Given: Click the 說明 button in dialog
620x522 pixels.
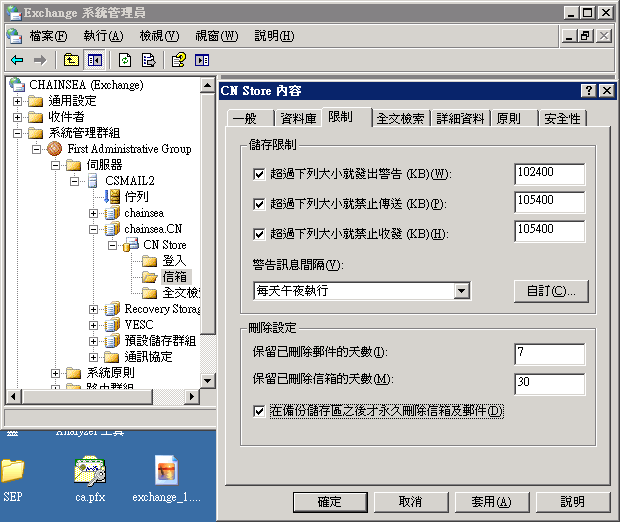Looking at the screenshot, I should [572, 502].
